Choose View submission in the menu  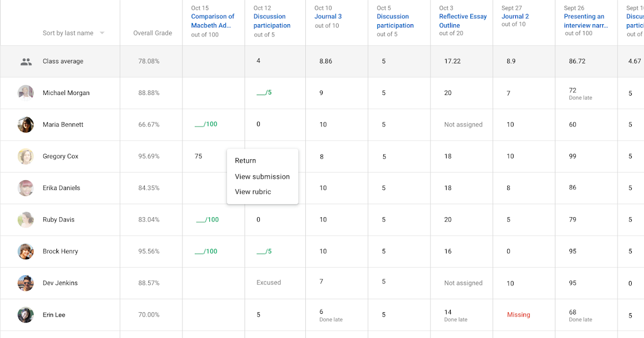262,177
